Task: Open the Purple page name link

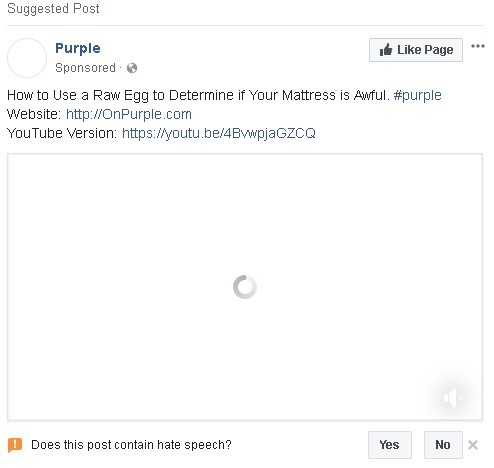Action: point(78,49)
